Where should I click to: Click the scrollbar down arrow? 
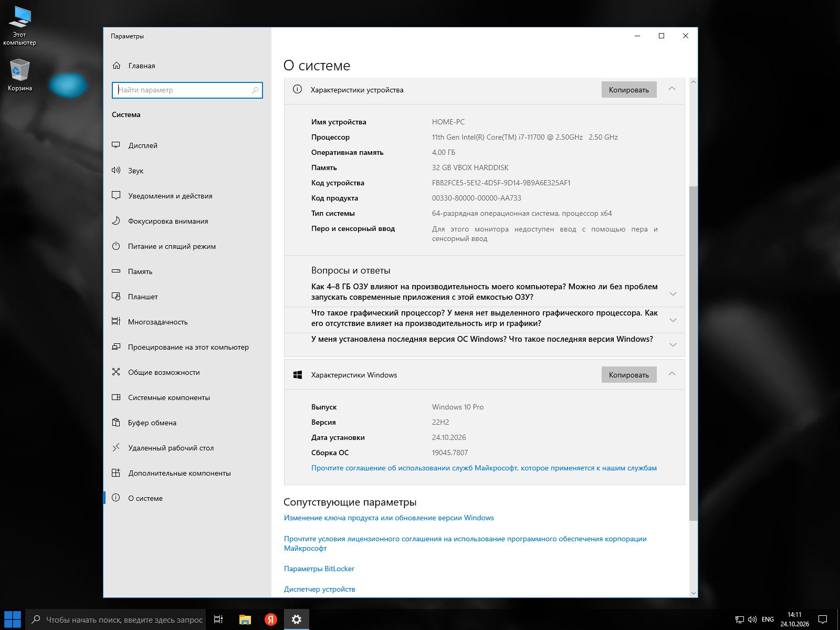pos(694,593)
